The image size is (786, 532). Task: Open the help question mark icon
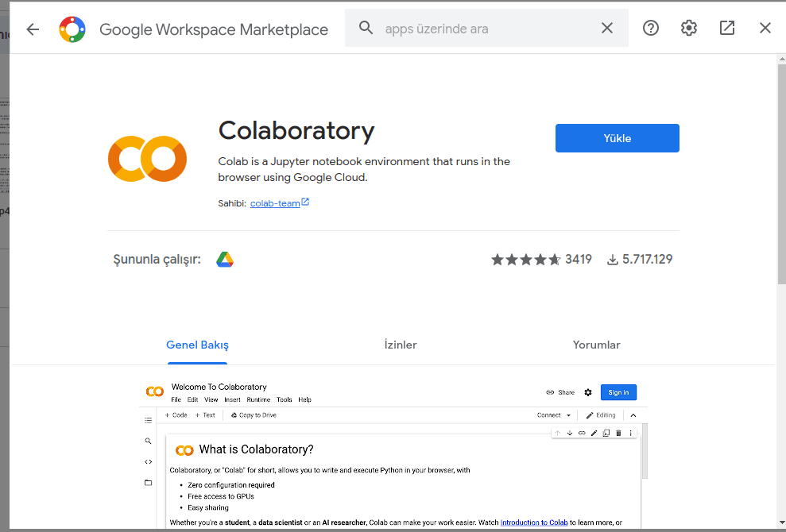[651, 28]
